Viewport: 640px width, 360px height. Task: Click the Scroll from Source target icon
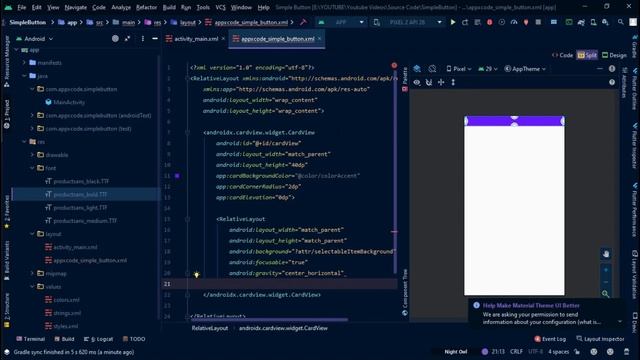[x=116, y=39]
